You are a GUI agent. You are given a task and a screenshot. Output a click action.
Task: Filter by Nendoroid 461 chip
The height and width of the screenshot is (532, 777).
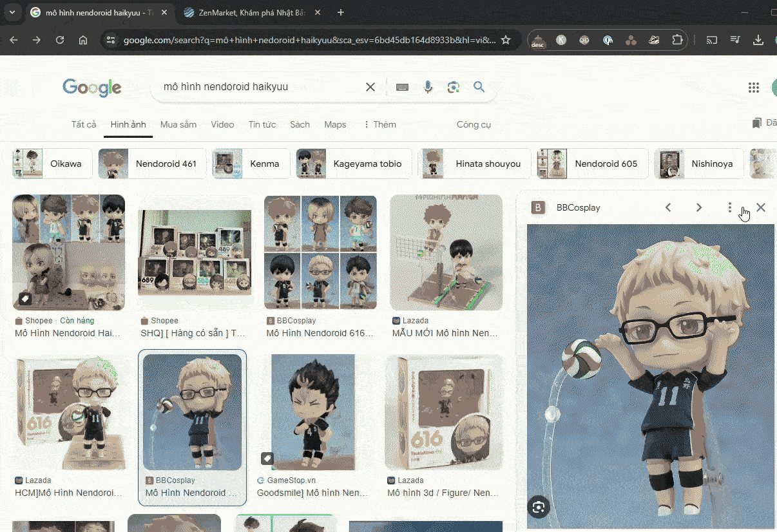[152, 164]
